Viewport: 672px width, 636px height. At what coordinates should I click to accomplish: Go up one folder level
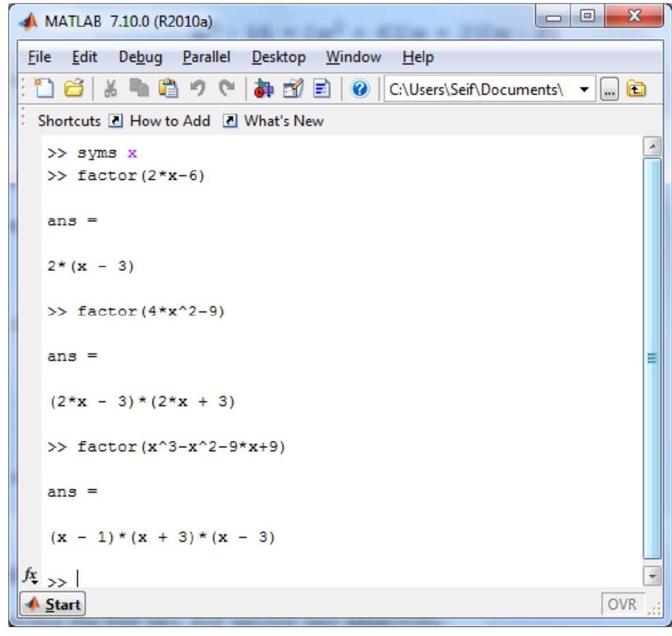pyautogui.click(x=636, y=89)
